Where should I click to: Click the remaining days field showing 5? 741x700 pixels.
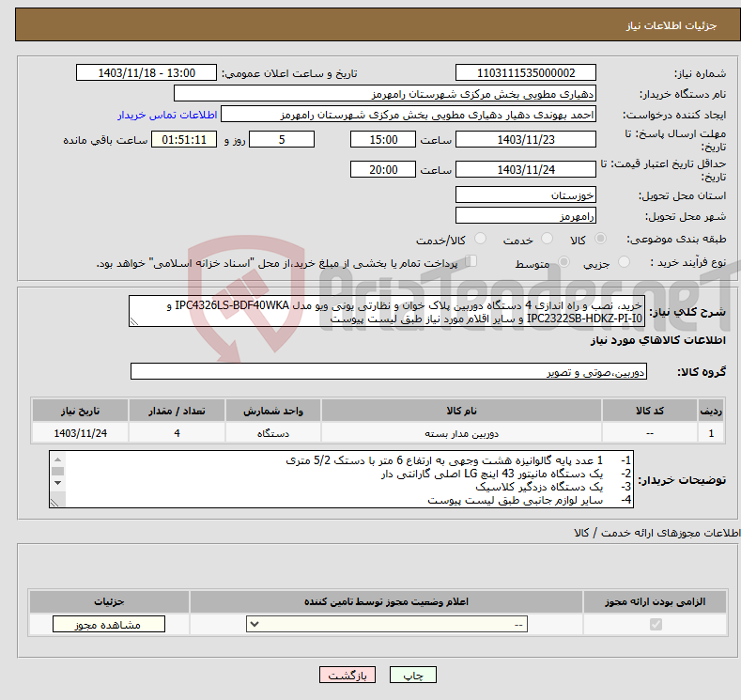(x=282, y=139)
